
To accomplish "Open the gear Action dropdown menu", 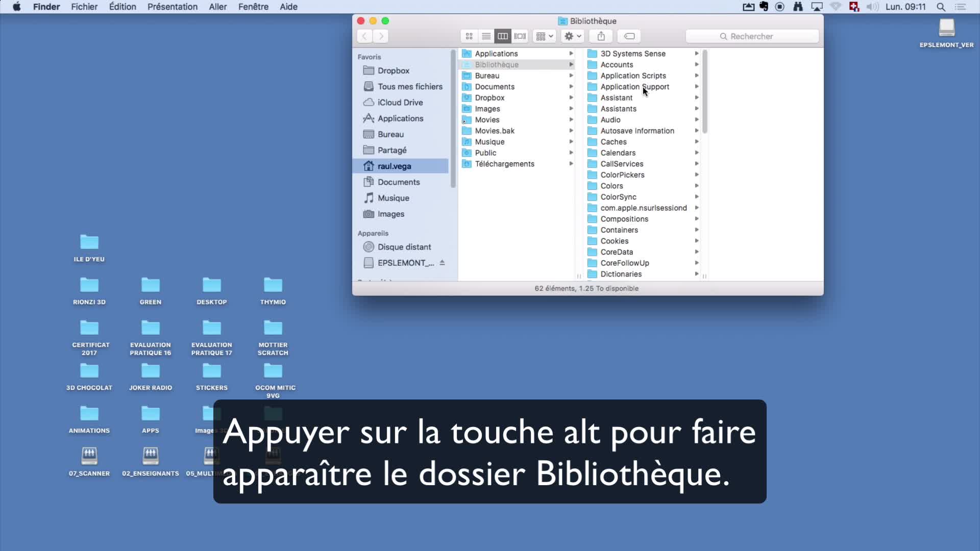I will tap(573, 36).
